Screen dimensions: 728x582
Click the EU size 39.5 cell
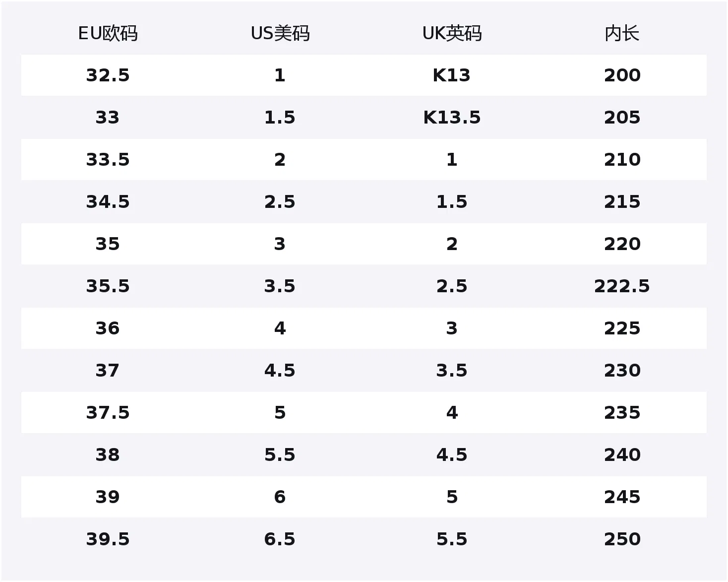click(x=108, y=539)
